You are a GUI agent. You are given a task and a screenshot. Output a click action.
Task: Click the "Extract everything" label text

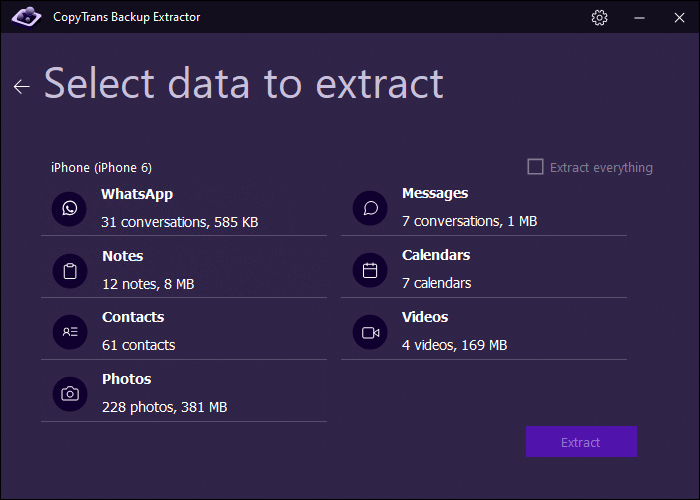click(x=601, y=167)
